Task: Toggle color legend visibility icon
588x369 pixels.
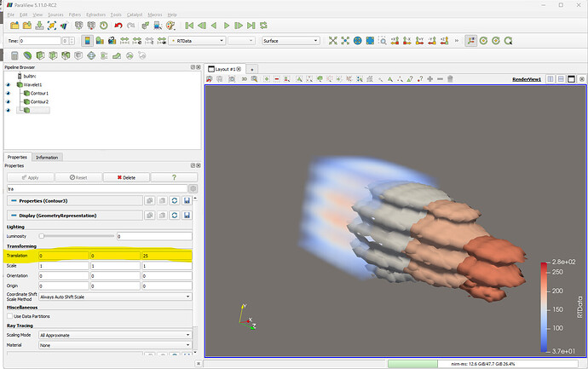Action: tap(88, 41)
